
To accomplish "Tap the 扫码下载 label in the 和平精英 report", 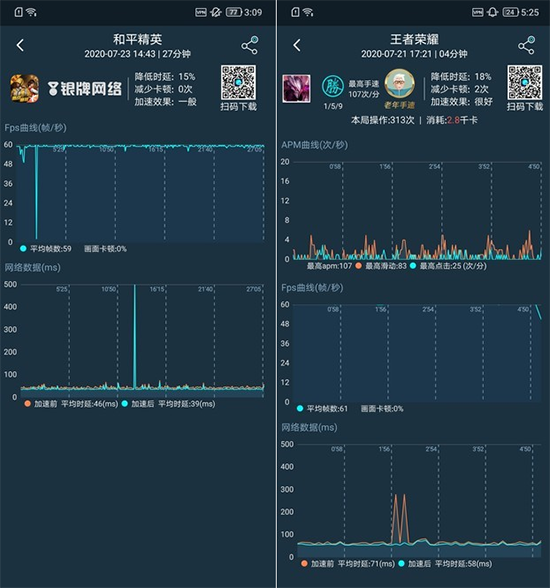I will (x=238, y=107).
